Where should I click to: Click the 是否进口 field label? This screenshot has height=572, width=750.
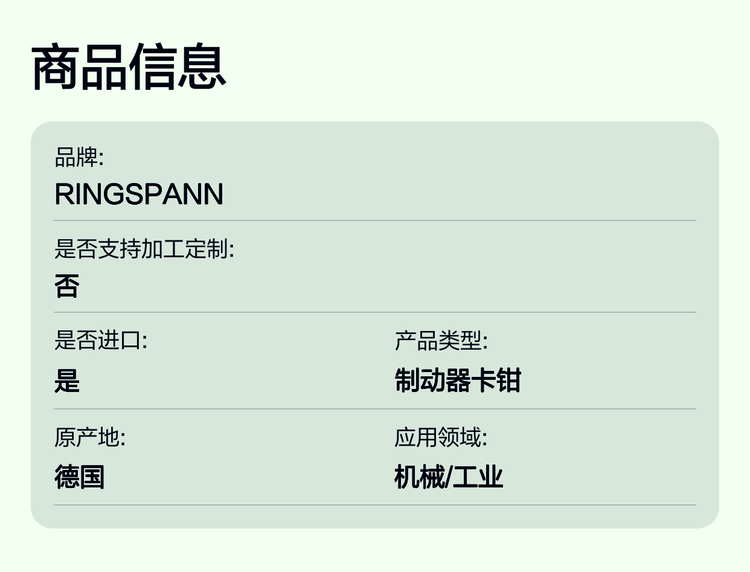tap(101, 341)
